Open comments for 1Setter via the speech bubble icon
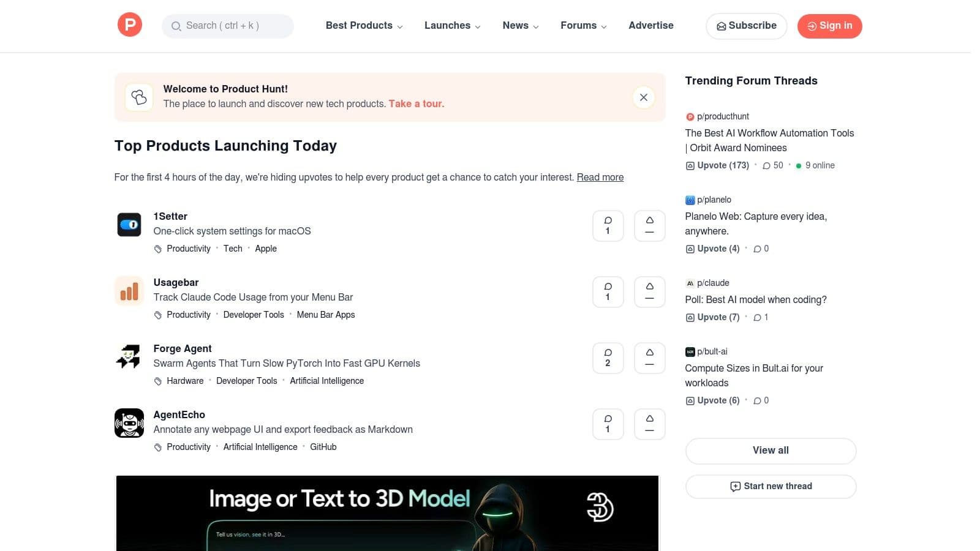 [x=608, y=226]
